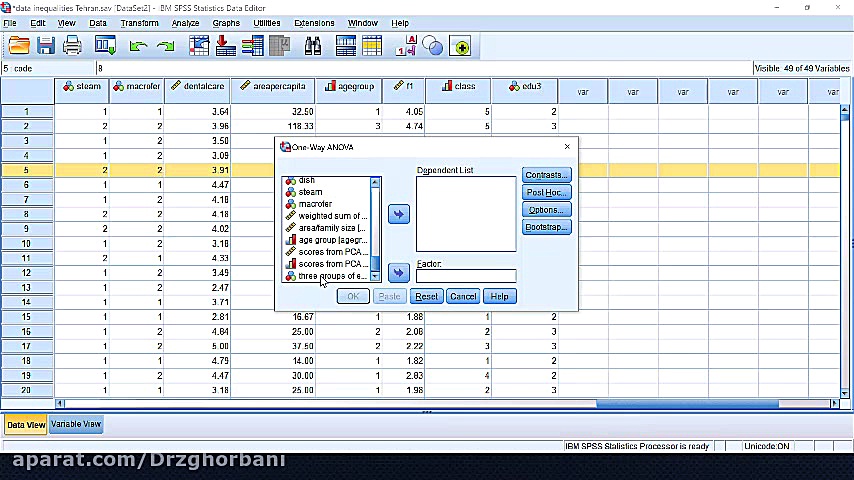Viewport: 854px width, 480px height.
Task: Click the Variables info icon
Action: (x=253, y=46)
